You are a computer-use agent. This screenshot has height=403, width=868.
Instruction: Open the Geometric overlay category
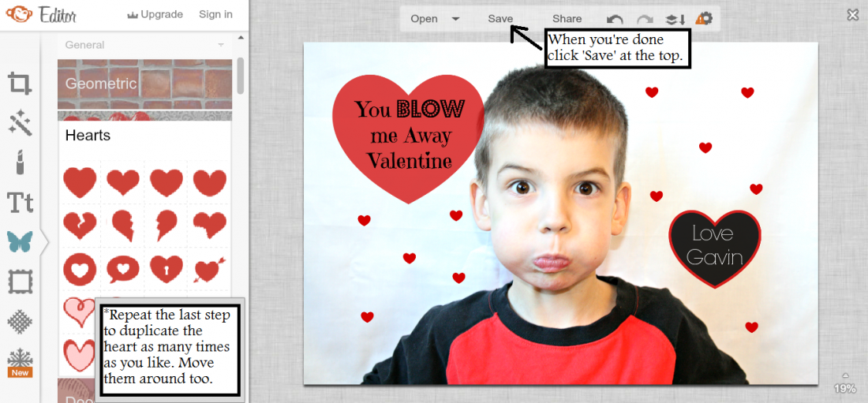pos(144,84)
